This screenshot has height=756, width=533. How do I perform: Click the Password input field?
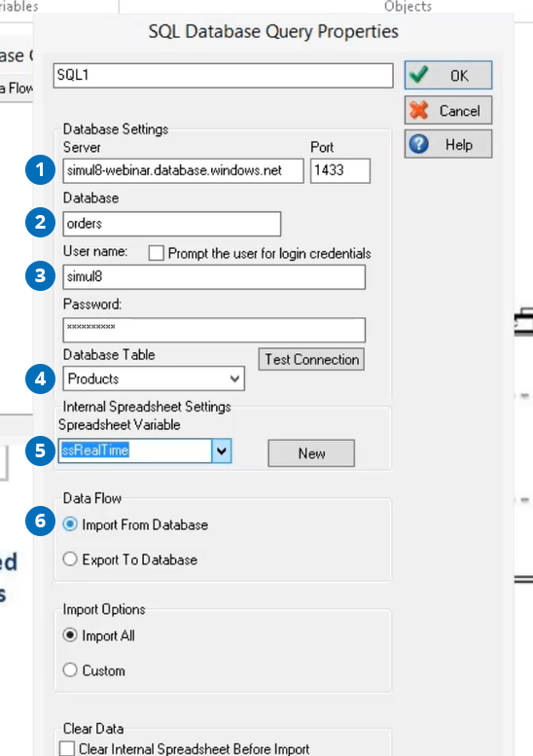click(214, 330)
